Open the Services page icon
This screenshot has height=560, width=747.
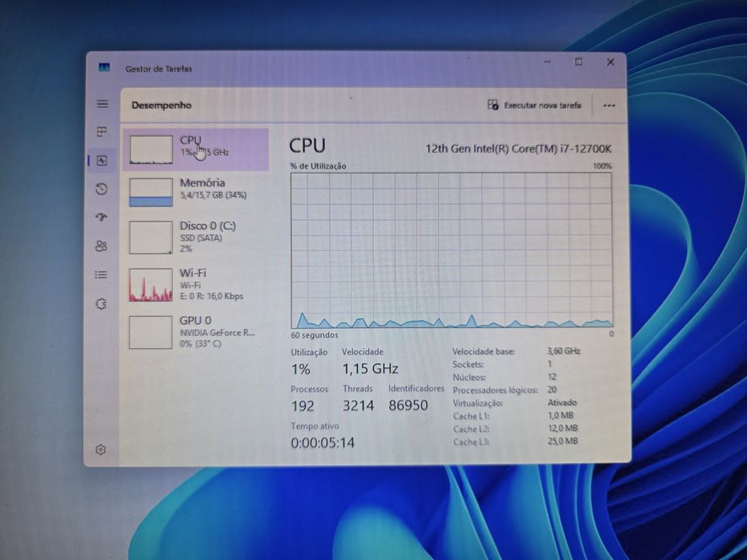(x=101, y=304)
